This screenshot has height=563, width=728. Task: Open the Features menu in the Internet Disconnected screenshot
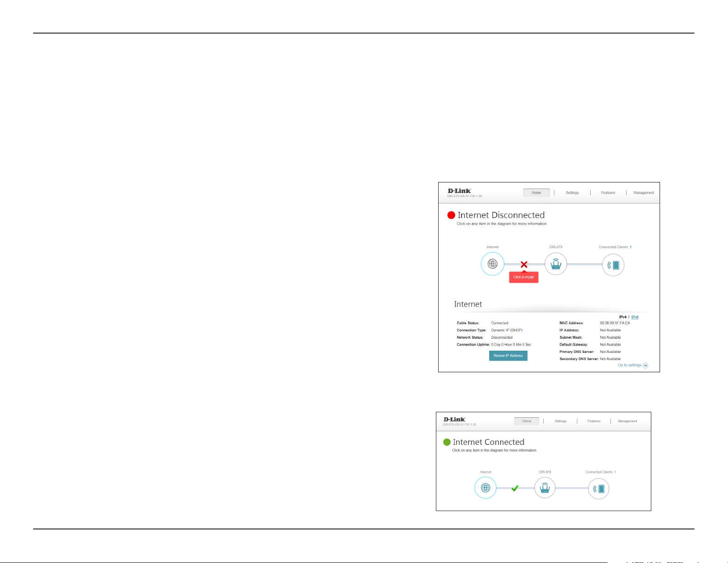(x=608, y=193)
